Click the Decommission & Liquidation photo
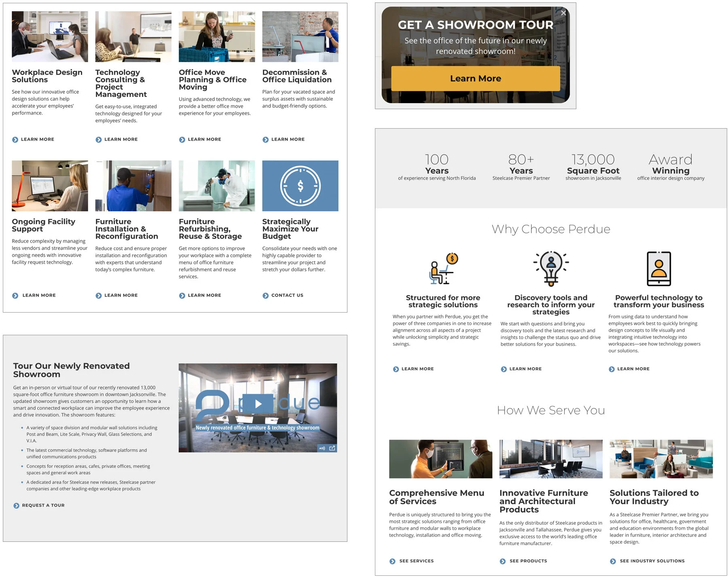 (300, 36)
